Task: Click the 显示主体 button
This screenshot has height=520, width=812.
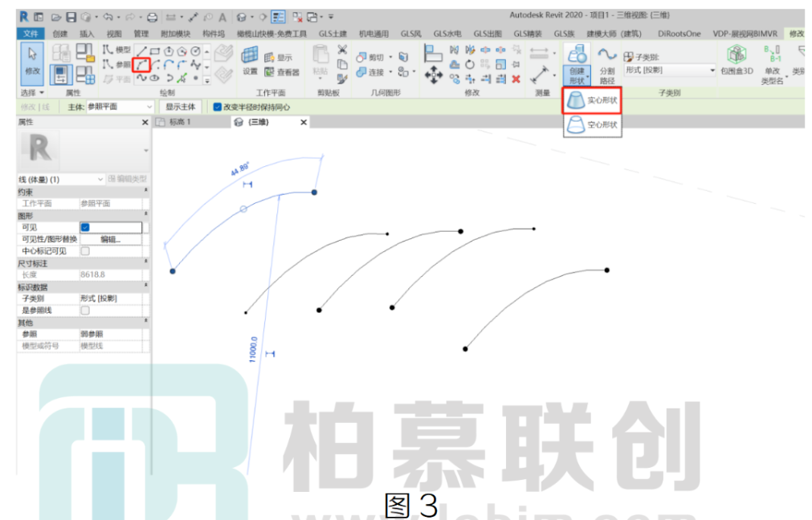Action: coord(180,107)
